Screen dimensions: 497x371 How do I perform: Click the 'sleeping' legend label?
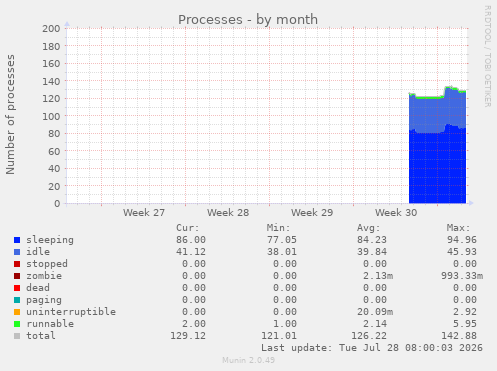pyautogui.click(x=50, y=240)
